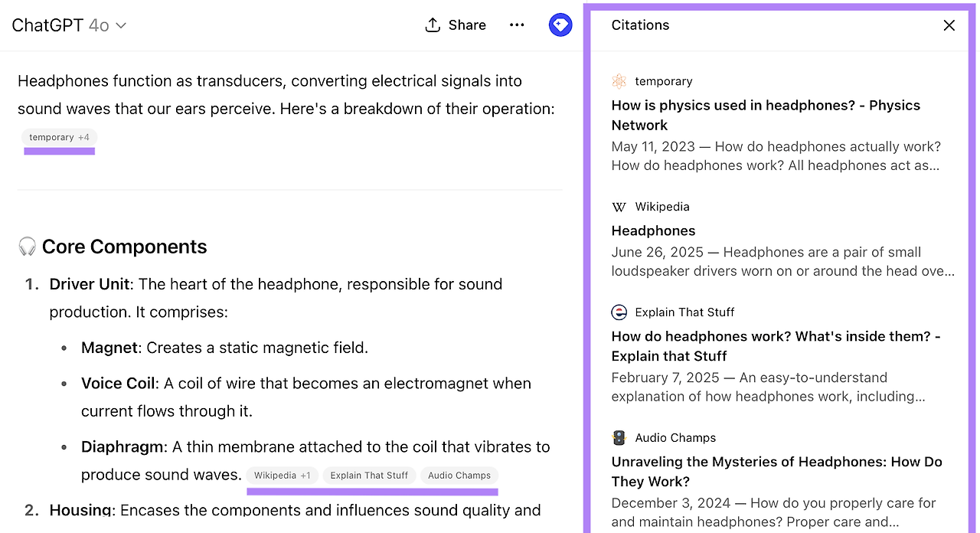Click the 'Wikipedia +1' citation chip

pos(283,476)
